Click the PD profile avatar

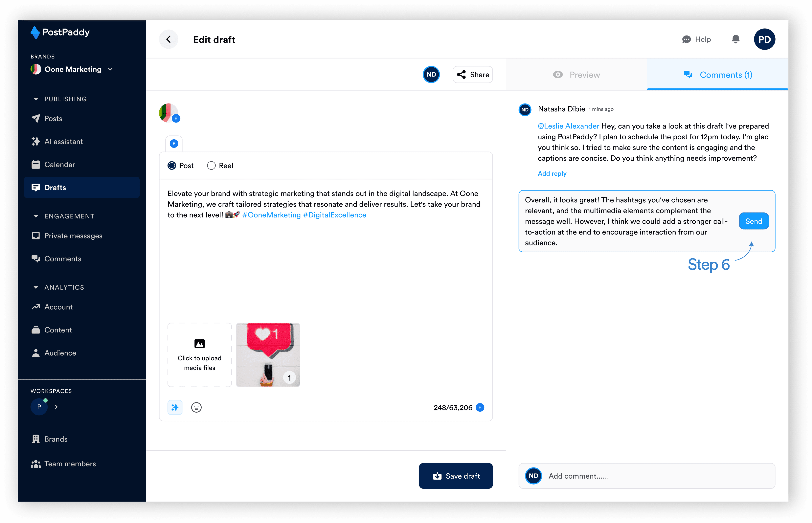(764, 39)
